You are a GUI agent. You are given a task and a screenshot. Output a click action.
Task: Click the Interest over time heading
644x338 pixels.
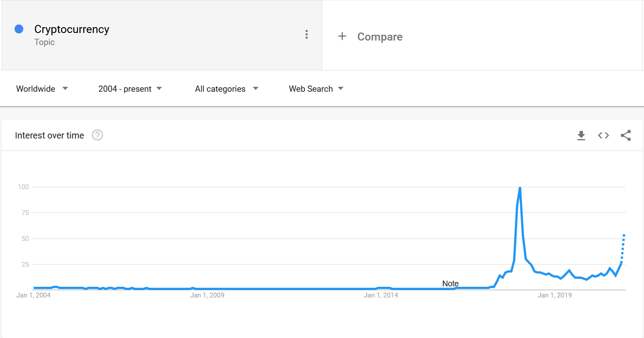coord(49,135)
